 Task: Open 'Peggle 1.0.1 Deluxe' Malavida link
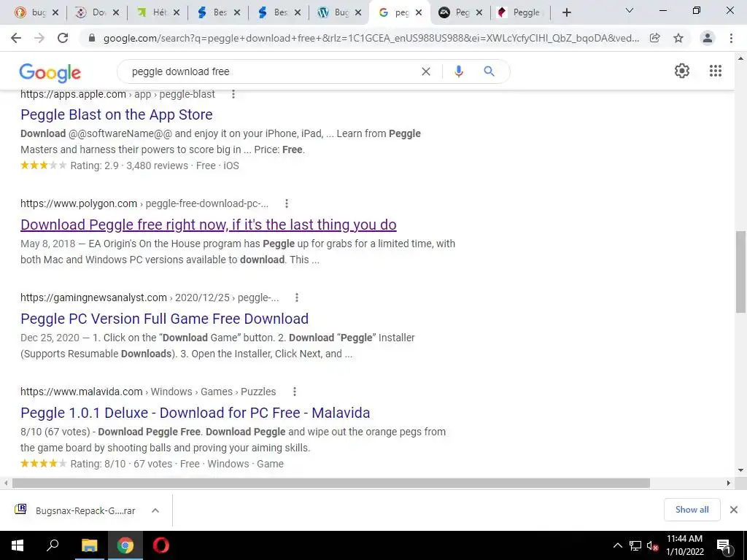coord(196,413)
